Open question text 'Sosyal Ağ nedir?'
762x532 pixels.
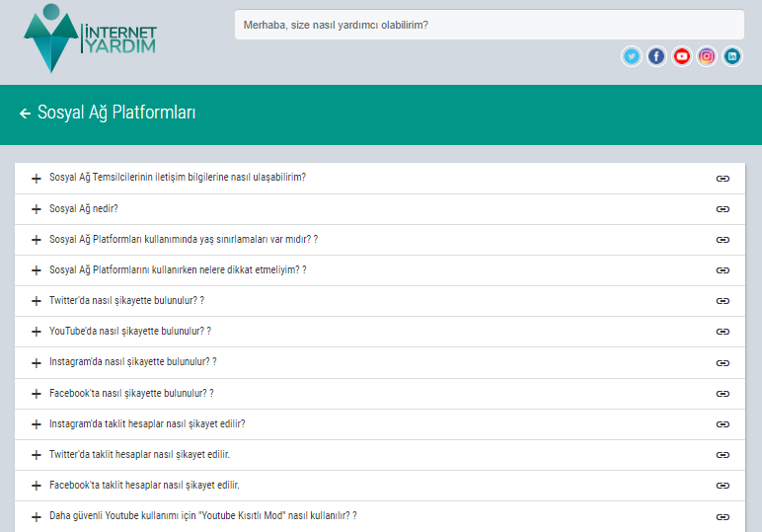click(84, 209)
